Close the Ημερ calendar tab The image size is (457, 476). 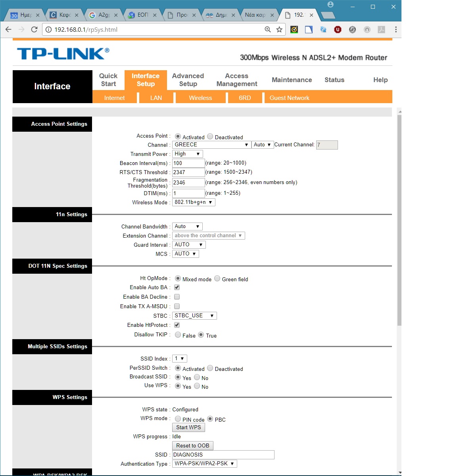coord(38,15)
